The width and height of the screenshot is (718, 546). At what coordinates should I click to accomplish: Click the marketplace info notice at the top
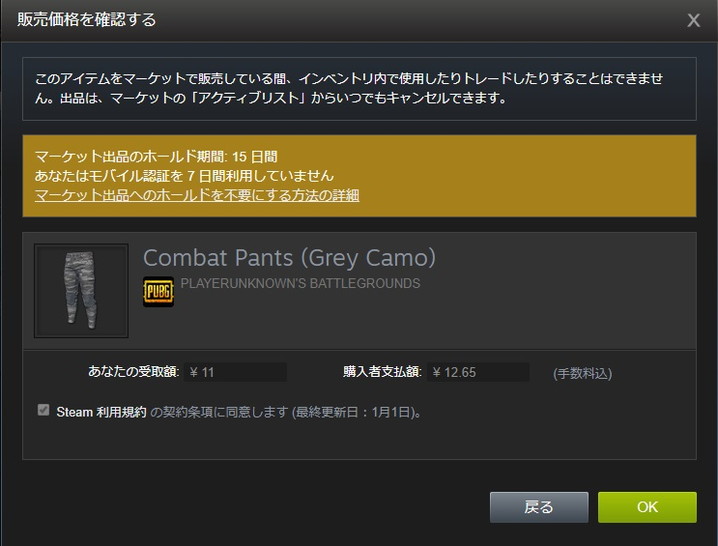pos(359,89)
